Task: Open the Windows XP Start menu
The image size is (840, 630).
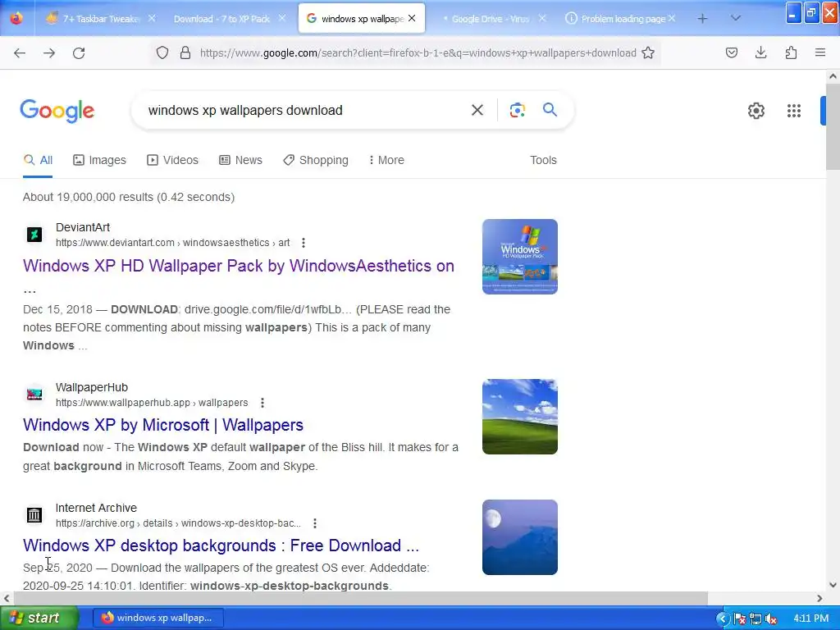Action: pos(38,619)
